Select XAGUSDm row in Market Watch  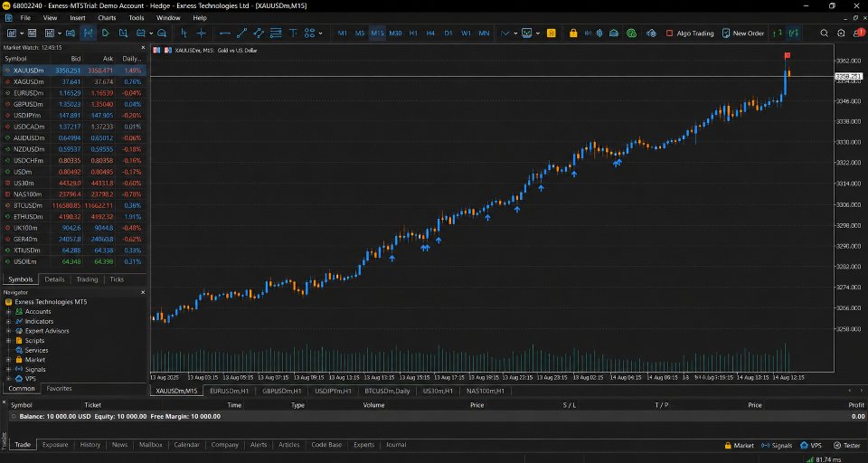[x=73, y=82]
